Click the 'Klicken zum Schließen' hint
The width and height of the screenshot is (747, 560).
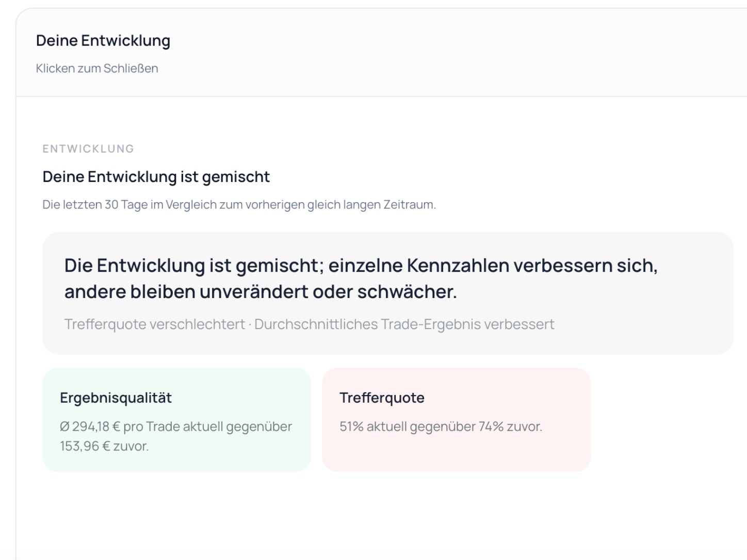[x=97, y=69]
